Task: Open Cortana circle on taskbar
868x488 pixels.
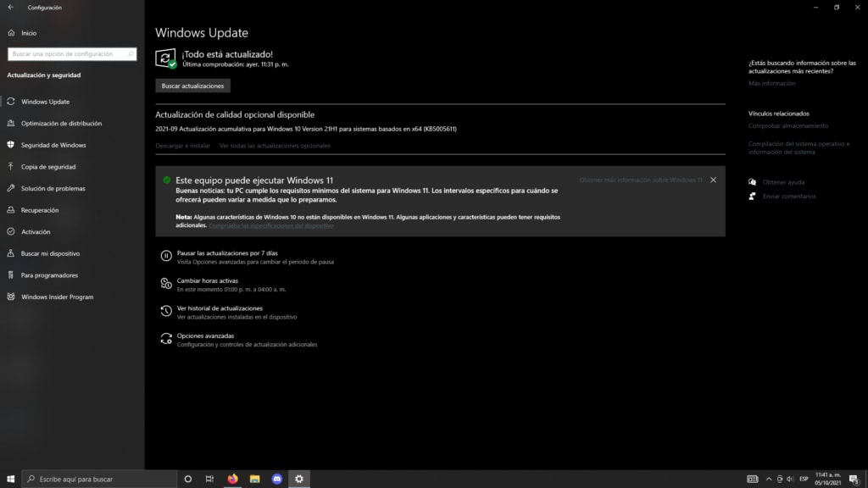Action: 187,480
